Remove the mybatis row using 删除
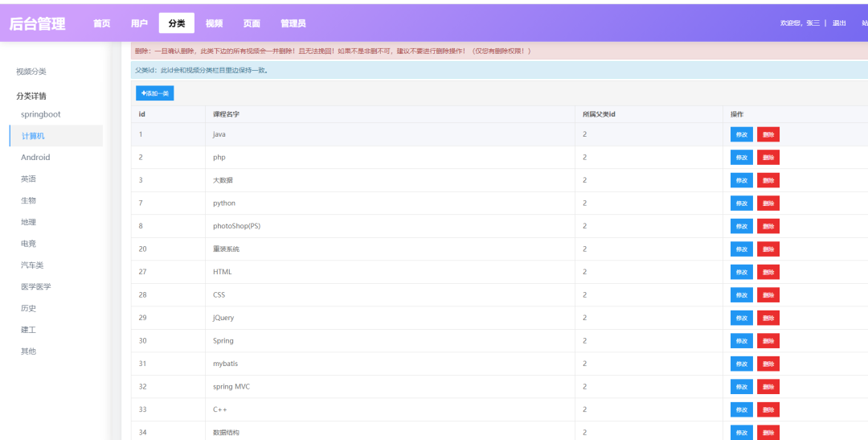The image size is (868, 440). pyautogui.click(x=768, y=364)
